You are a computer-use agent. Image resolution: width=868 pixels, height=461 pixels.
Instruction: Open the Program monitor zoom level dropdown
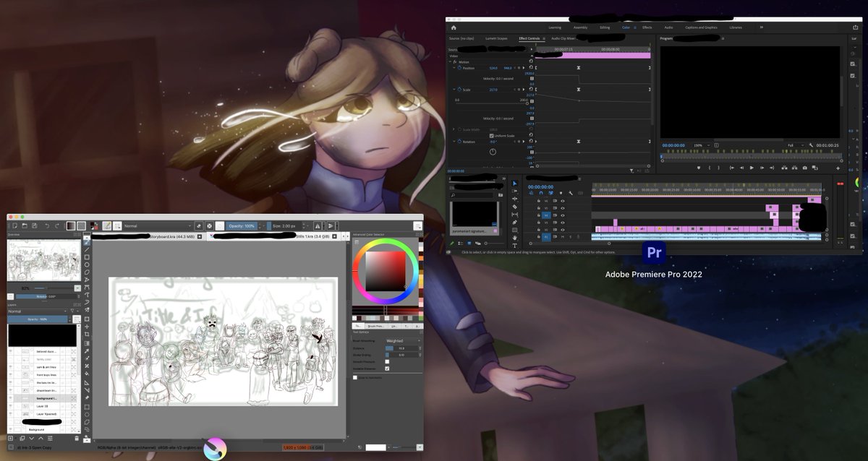[702, 145]
